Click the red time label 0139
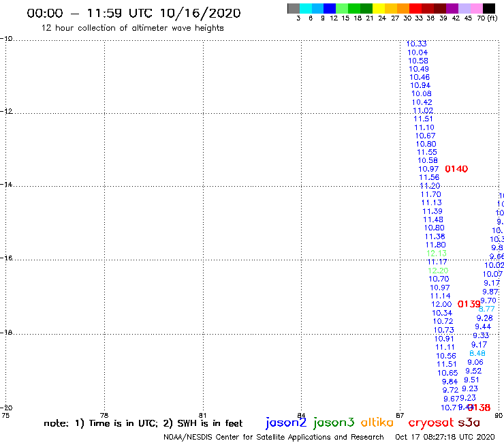Viewport: 504px width, 443px height. coord(469,304)
